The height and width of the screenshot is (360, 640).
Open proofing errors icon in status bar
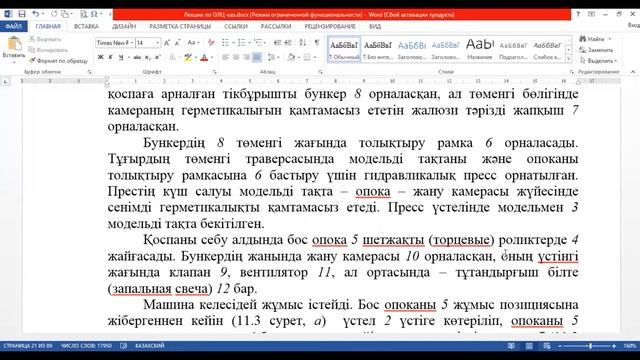point(123,346)
